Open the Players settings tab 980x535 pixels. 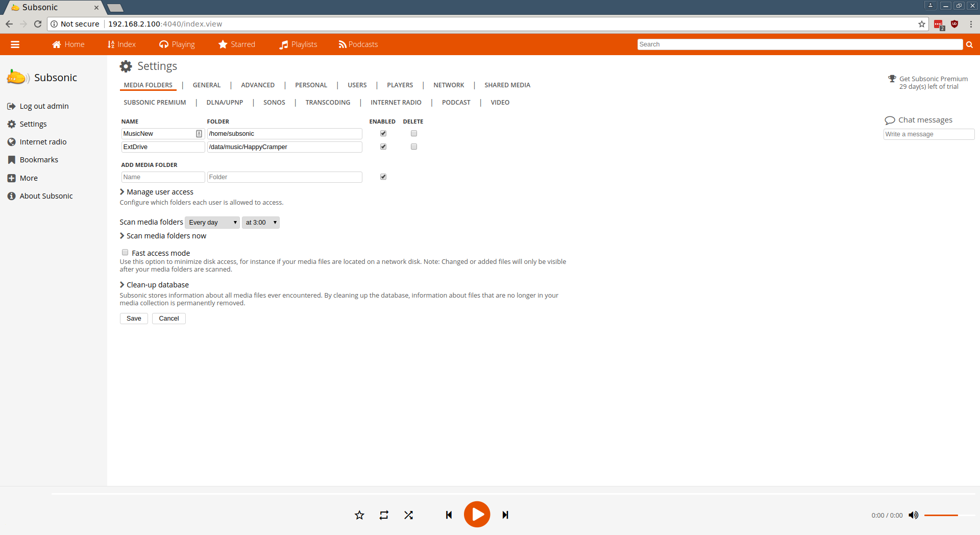(400, 85)
